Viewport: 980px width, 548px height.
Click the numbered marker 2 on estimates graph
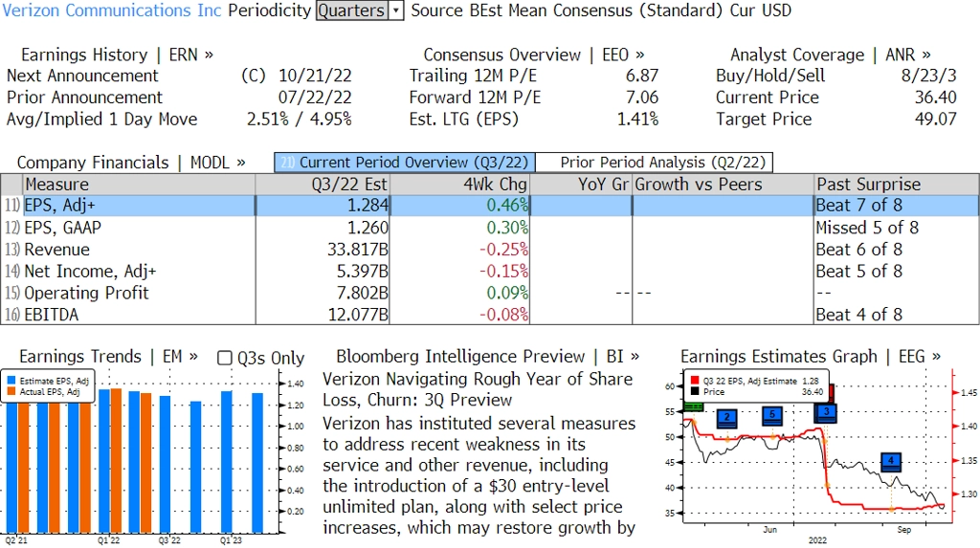click(727, 418)
